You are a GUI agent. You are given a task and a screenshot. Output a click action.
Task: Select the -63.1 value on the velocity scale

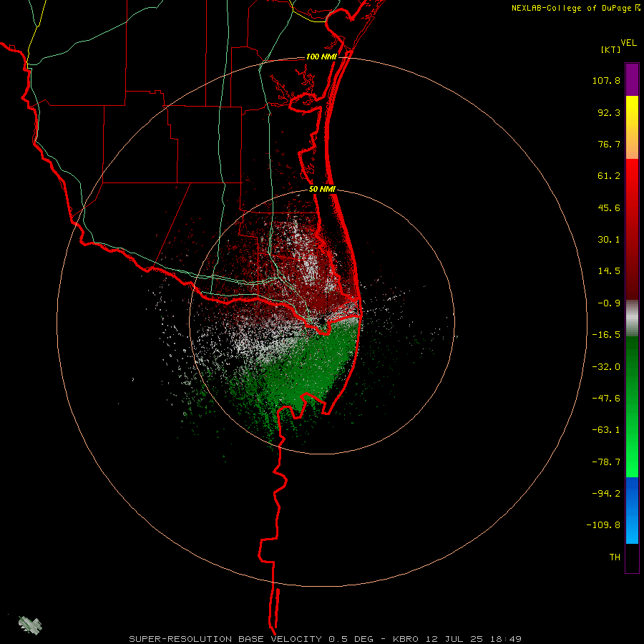pos(606,430)
